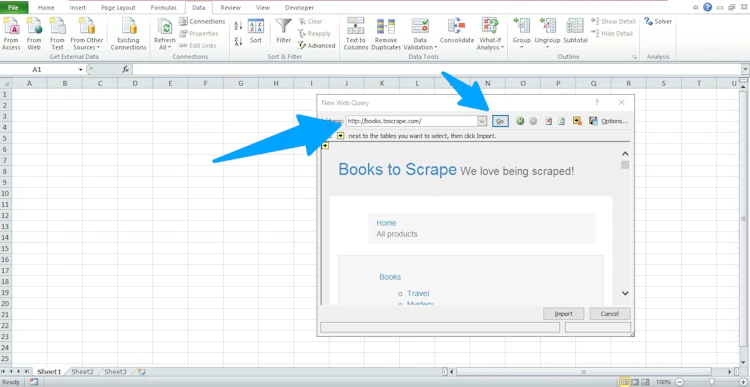Click Save Query icon in Web Query toolbar
750x387 pixels.
click(593, 122)
